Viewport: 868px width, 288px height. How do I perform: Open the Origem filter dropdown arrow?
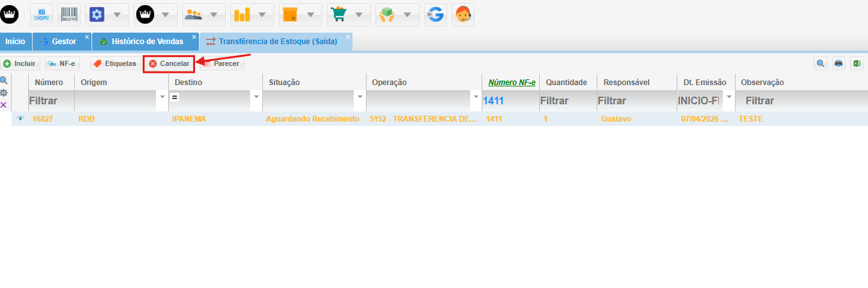161,97
